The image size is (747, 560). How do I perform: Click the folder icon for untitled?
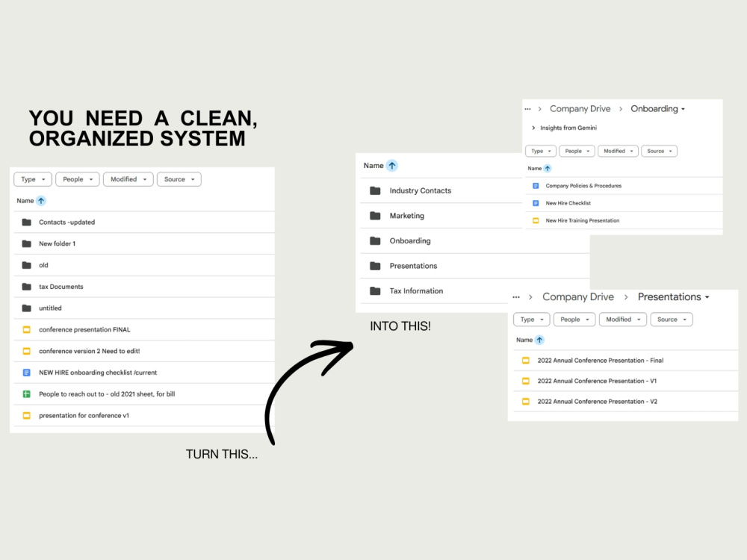(27, 308)
